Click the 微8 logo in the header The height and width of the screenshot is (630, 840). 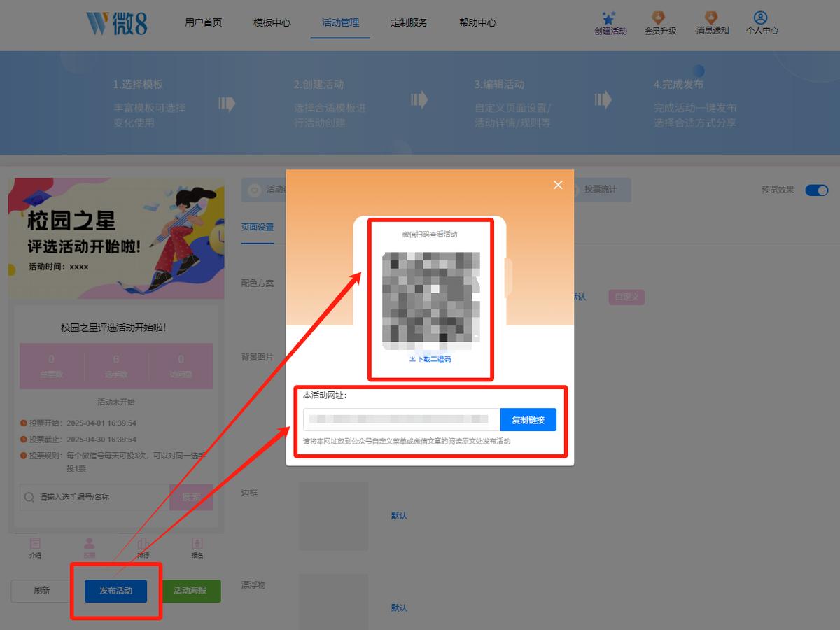pyautogui.click(x=117, y=23)
